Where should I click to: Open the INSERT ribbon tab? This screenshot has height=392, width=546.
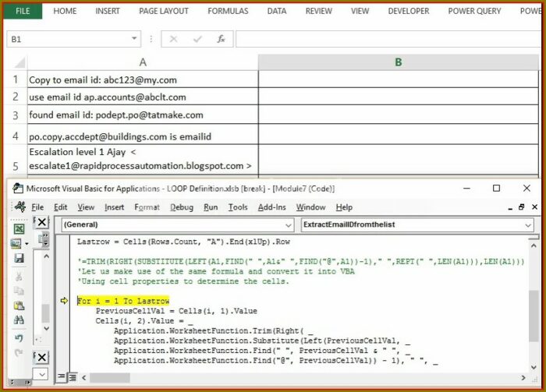tap(108, 11)
